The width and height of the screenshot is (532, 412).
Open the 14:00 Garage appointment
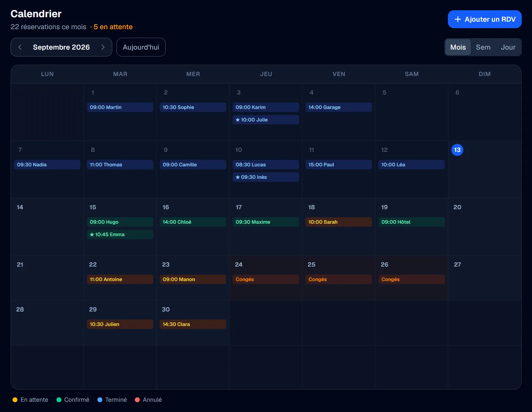point(338,107)
